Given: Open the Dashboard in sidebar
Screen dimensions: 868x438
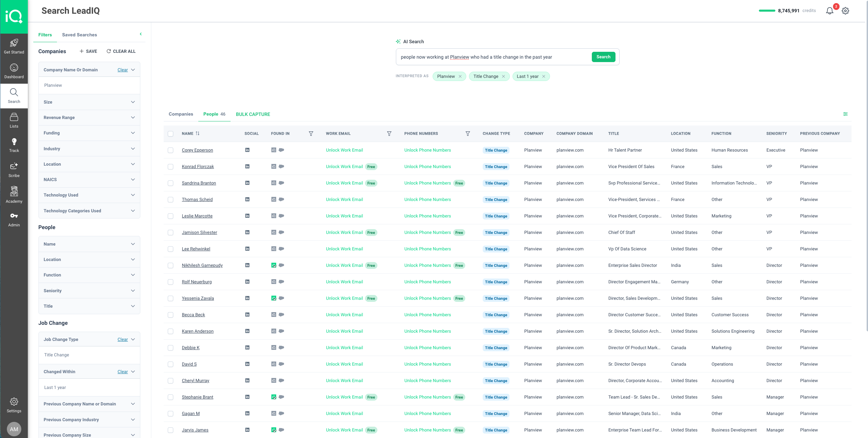Looking at the screenshot, I should pyautogui.click(x=14, y=71).
